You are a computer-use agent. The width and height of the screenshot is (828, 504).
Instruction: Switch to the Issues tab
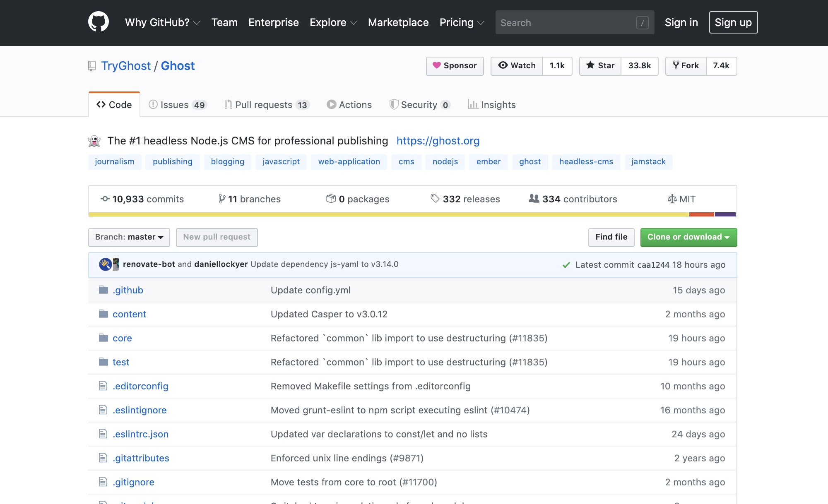(178, 105)
